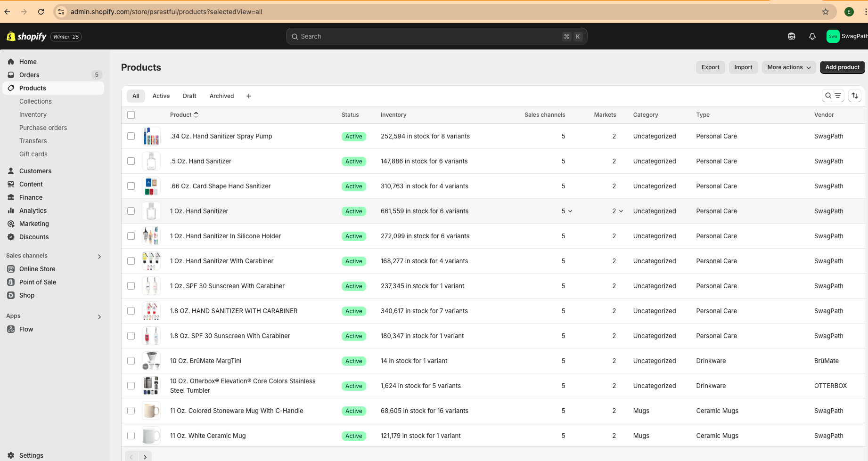Add a new view with plus icon
The image size is (868, 461).
click(249, 96)
